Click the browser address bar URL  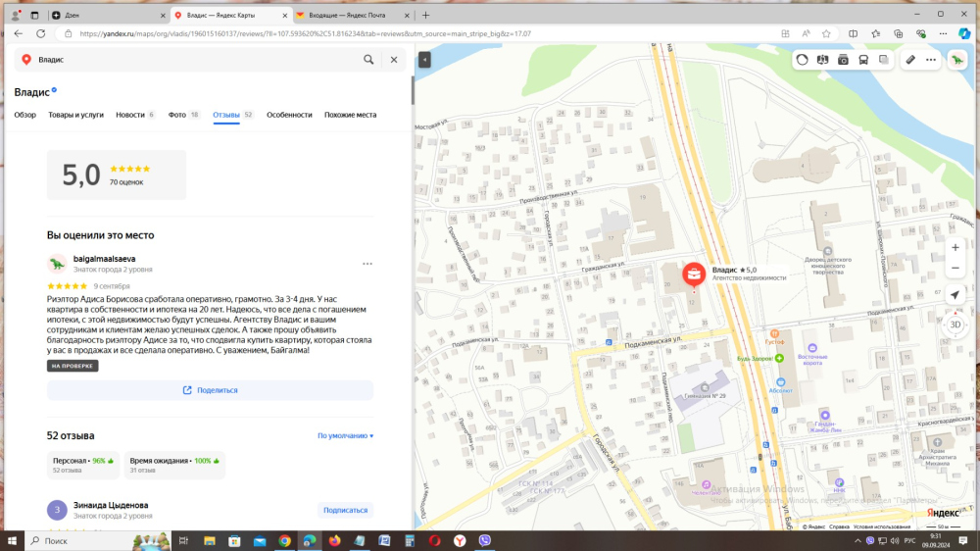point(305,33)
